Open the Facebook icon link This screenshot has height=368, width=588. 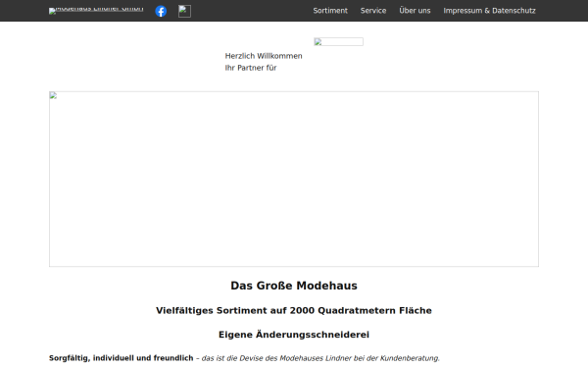coord(161,11)
